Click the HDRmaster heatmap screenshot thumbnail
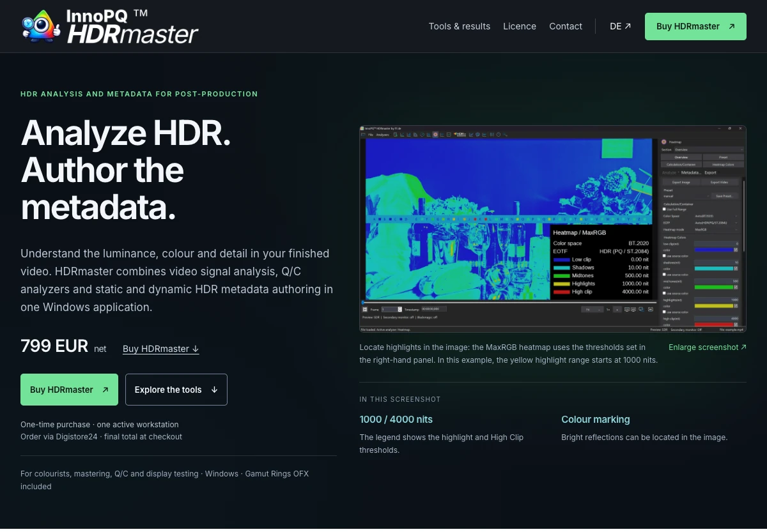Image resolution: width=767 pixels, height=532 pixels. pyautogui.click(x=553, y=229)
